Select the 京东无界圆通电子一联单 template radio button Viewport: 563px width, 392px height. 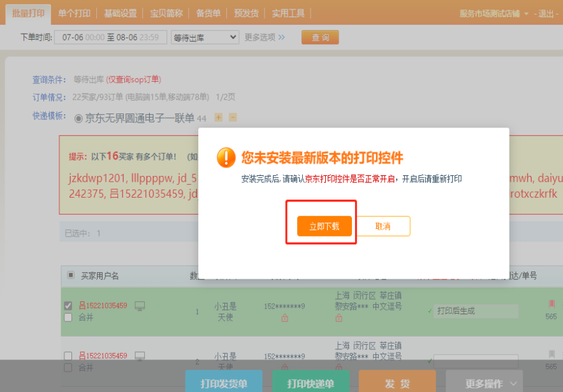[79, 118]
